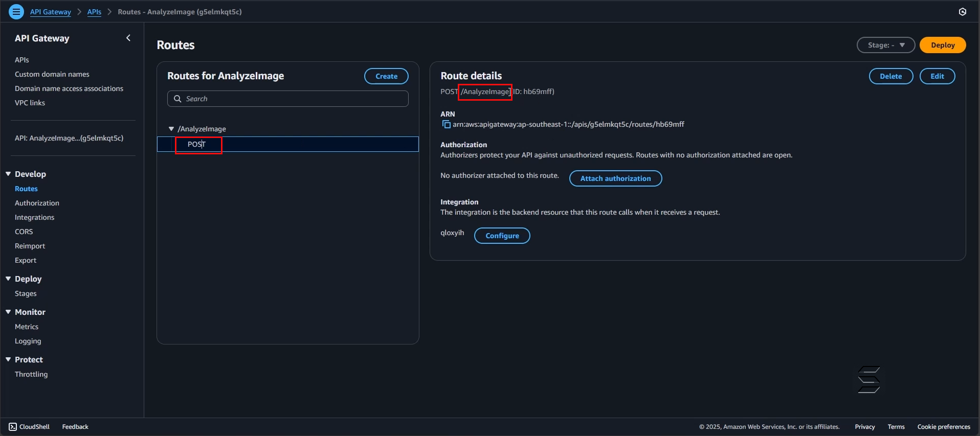Open VPC links
The image size is (980, 436).
coord(30,103)
